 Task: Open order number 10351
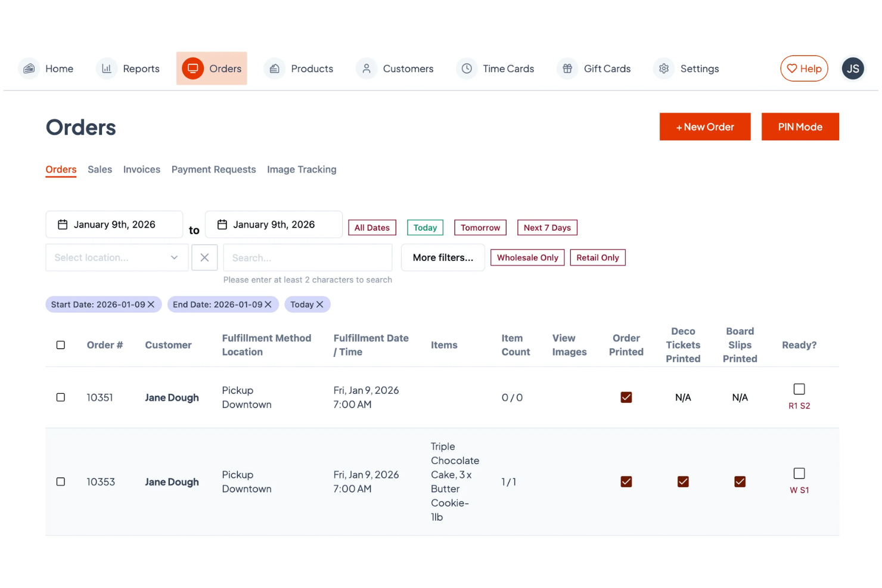coord(100,397)
